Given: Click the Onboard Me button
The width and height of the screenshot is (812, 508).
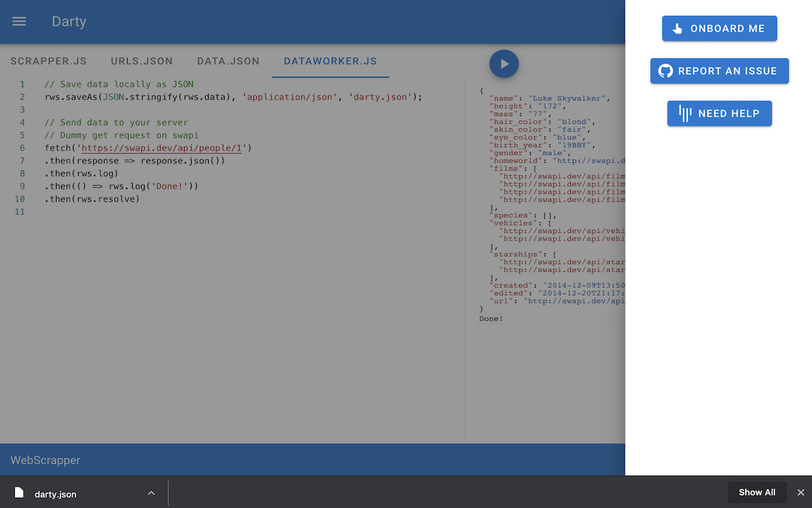Looking at the screenshot, I should pyautogui.click(x=719, y=29).
